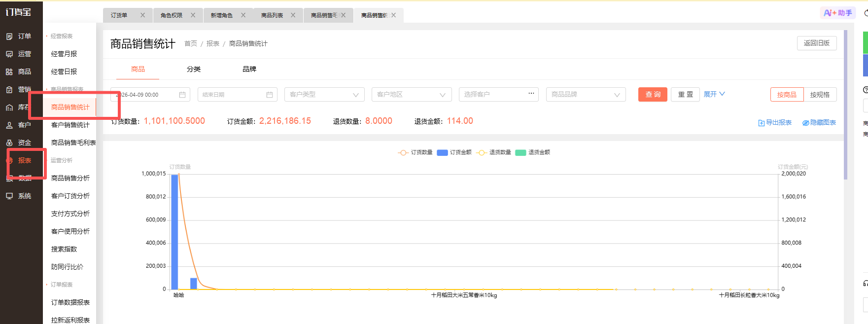The height and width of the screenshot is (324, 868).
Task: Switch to the 角色权限 tab
Action: 172,15
